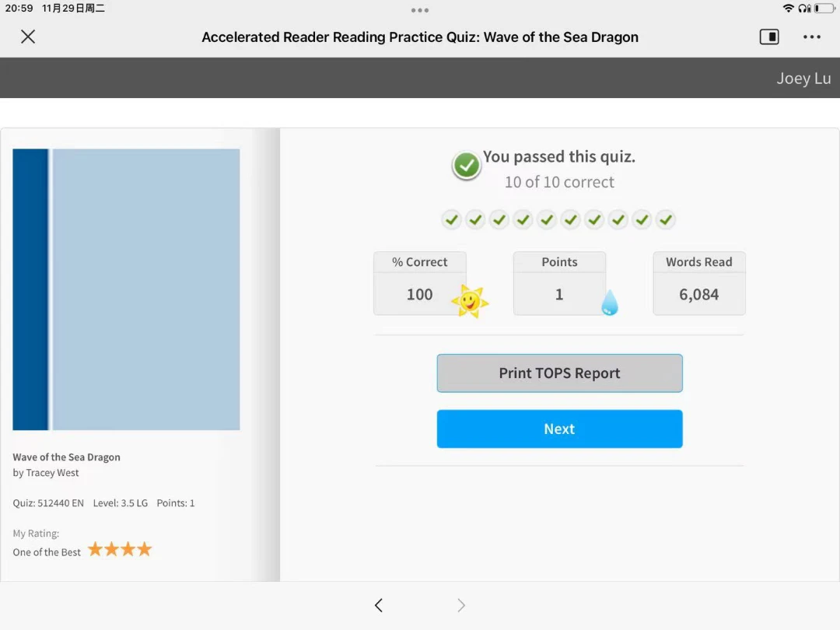Open the split view window icon
The height and width of the screenshot is (630, 840).
tap(769, 37)
